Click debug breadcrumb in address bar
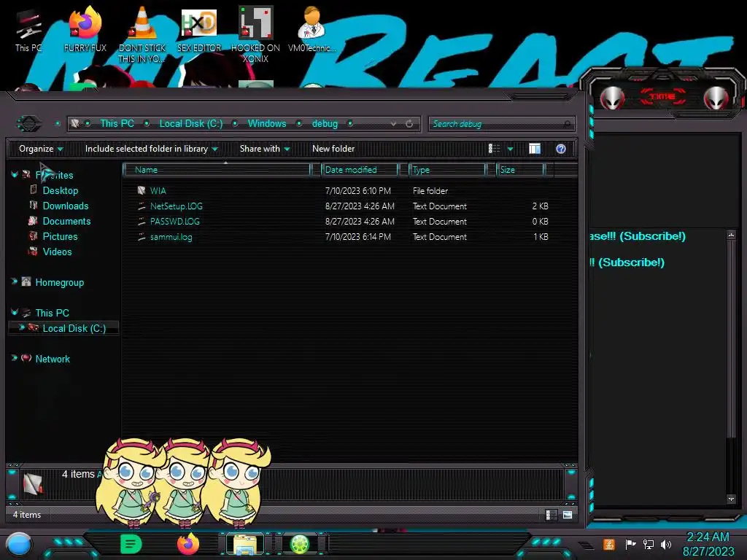747x560 pixels. coord(325,124)
